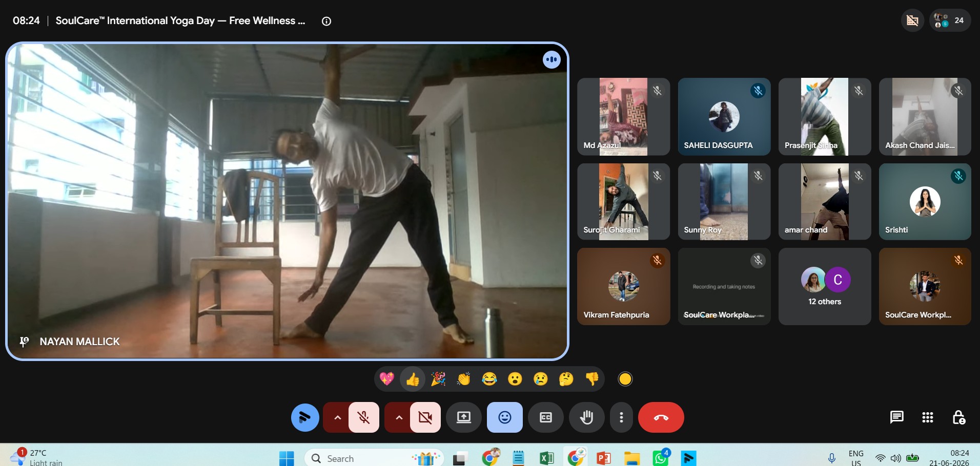Toggle the muted microphone button

tap(364, 417)
